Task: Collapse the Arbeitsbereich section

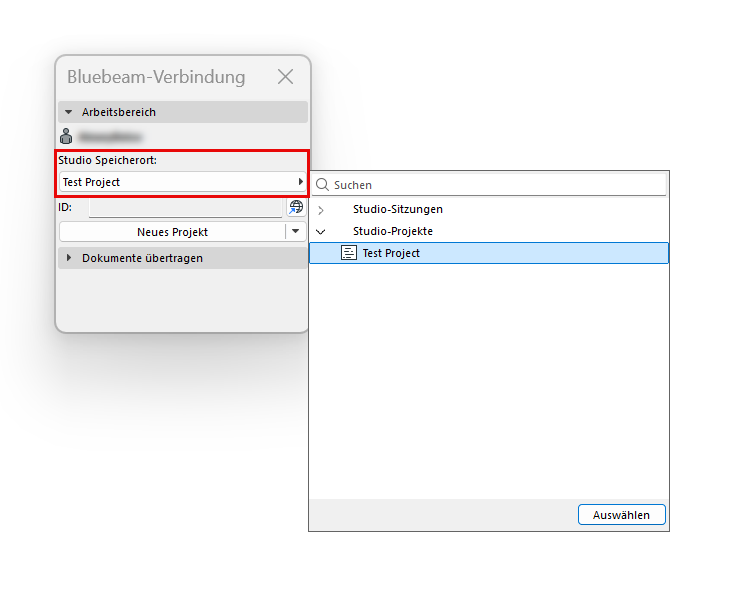Action: [69, 112]
